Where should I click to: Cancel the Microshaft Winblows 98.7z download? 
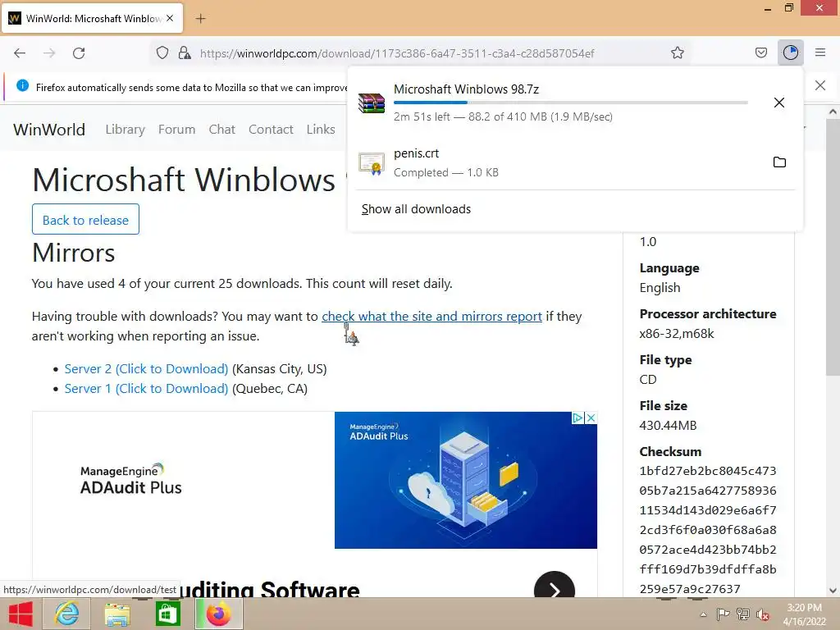779,103
